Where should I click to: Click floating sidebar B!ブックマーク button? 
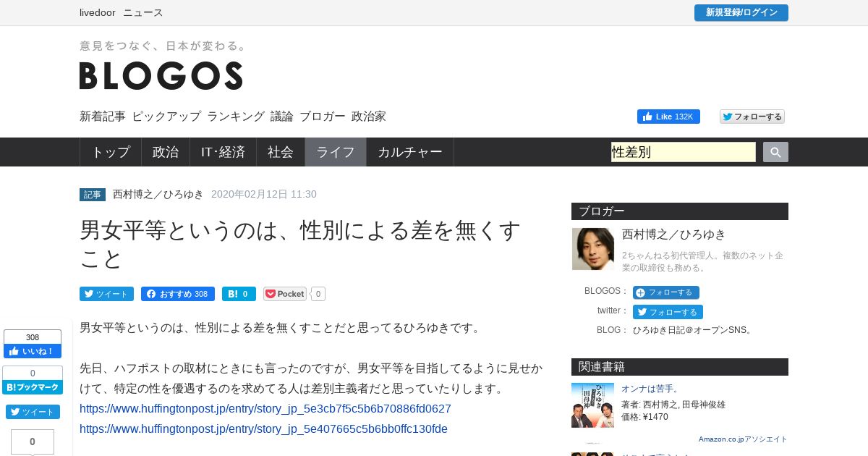click(33, 387)
